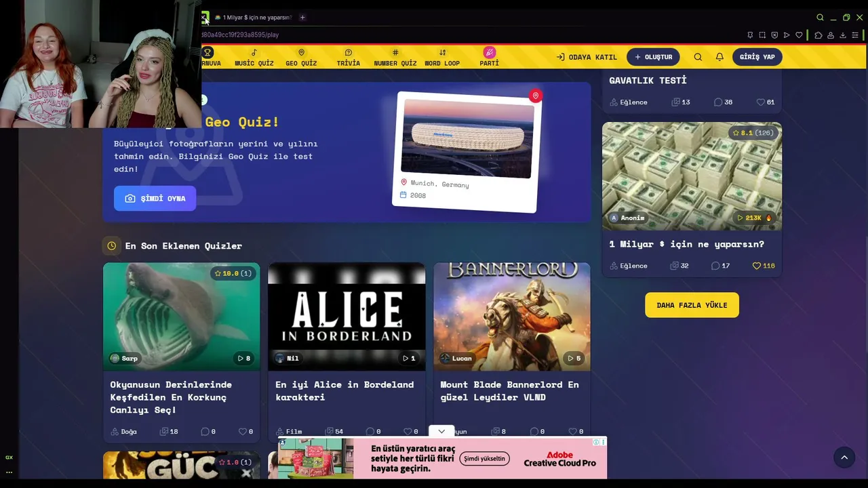Click the send/flow arrow icon
This screenshot has height=488, width=868.
click(787, 35)
